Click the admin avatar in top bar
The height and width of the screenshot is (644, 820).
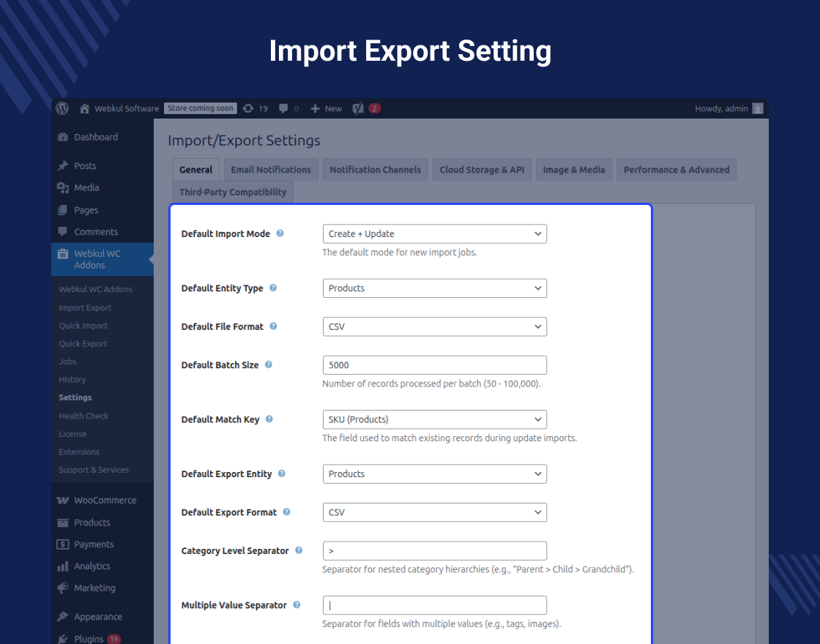pyautogui.click(x=758, y=108)
